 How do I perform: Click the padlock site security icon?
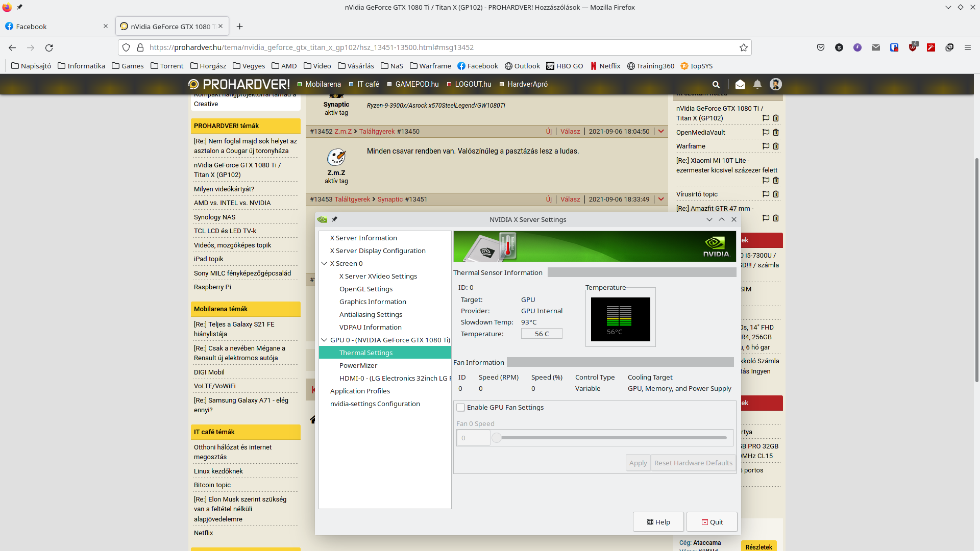140,47
